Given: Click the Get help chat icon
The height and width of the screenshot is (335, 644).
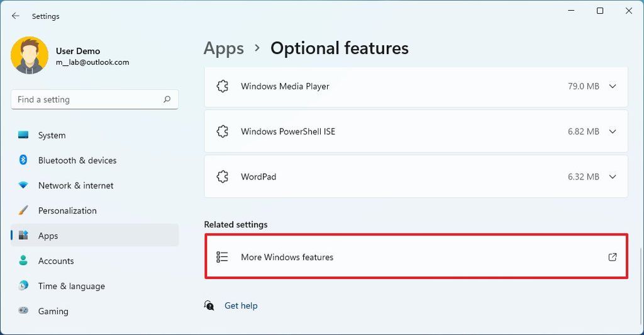Looking at the screenshot, I should coord(209,305).
